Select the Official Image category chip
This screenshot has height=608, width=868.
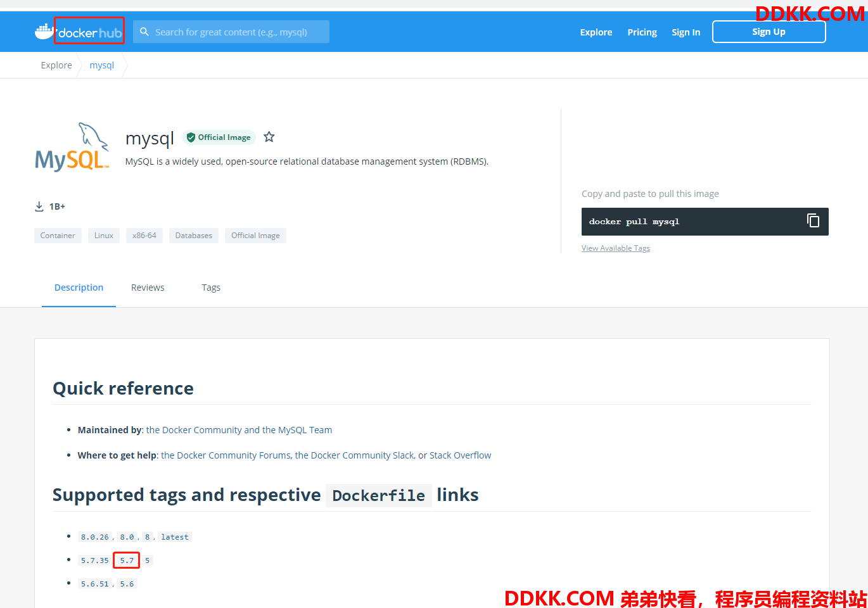(255, 236)
